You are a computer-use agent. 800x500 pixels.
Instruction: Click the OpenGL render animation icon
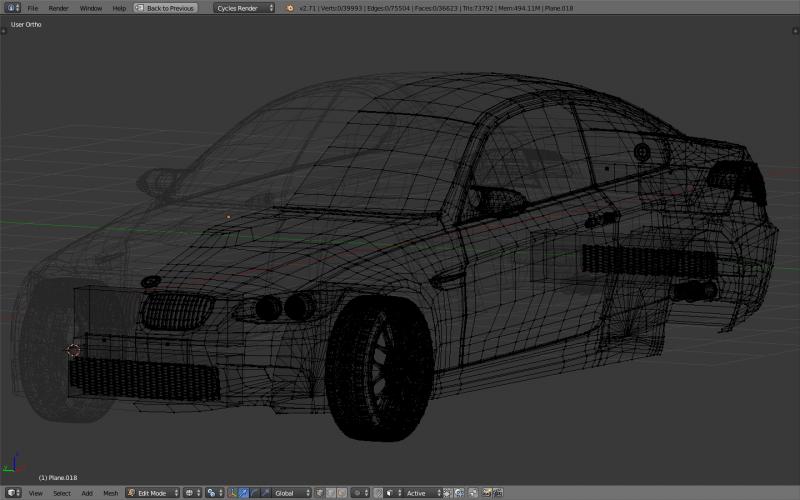pyautogui.click(x=498, y=493)
